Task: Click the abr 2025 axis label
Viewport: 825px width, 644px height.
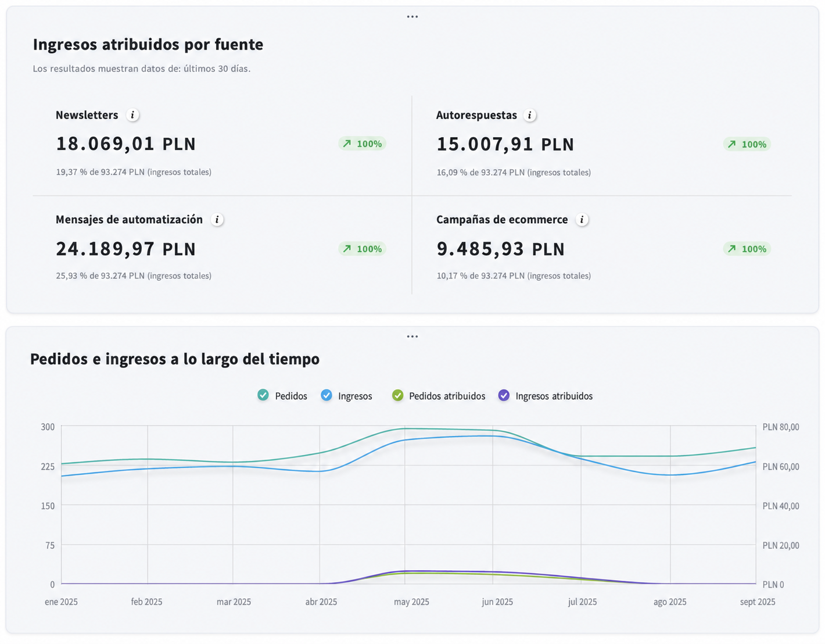Action: pyautogui.click(x=321, y=602)
